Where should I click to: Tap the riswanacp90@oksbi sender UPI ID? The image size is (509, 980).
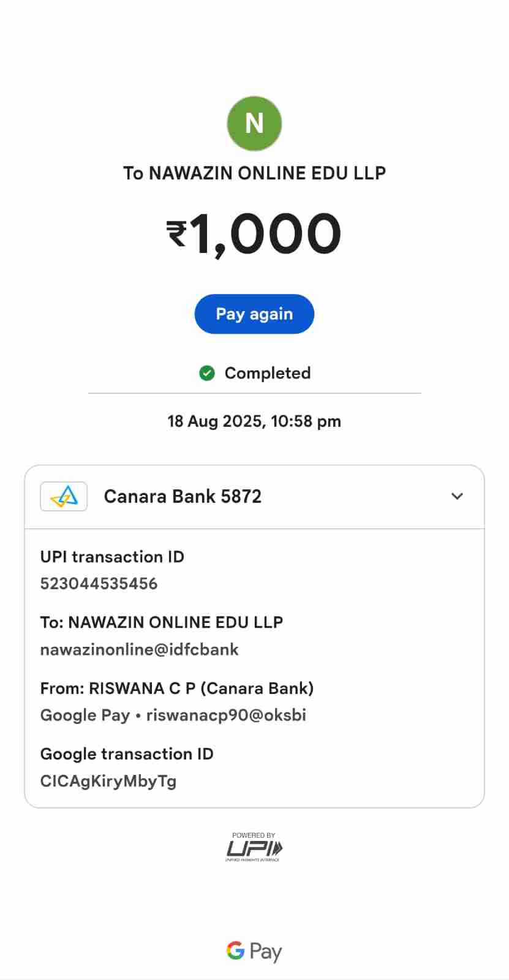tap(226, 715)
